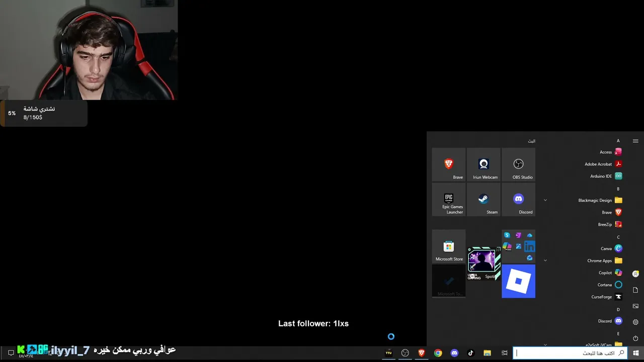Open the notification center icon
This screenshot has height=362, width=644.
11,353
